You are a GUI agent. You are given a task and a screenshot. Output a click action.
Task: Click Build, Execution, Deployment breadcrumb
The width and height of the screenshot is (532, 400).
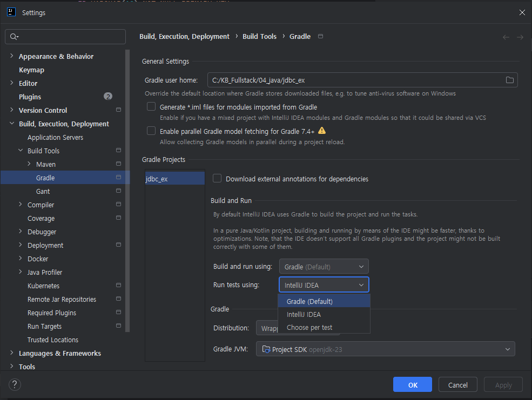184,36
